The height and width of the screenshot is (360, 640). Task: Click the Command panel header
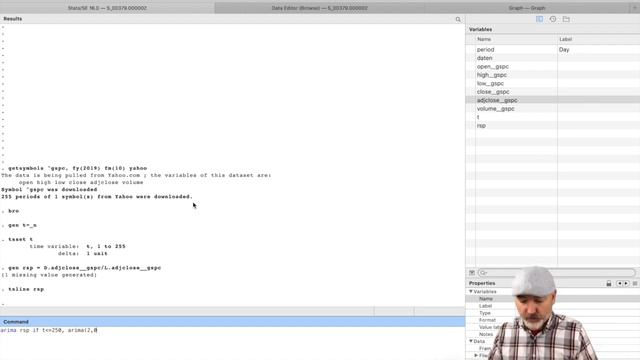pos(16,322)
